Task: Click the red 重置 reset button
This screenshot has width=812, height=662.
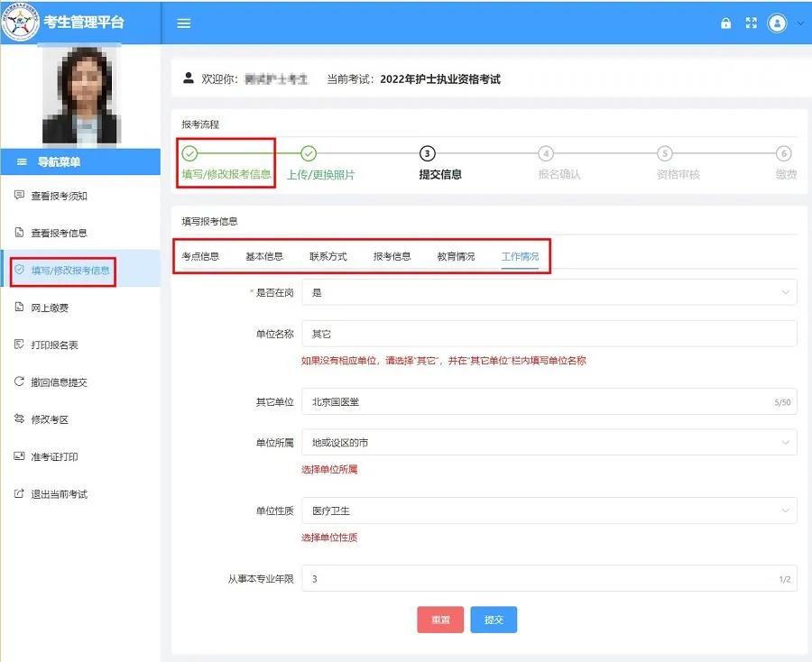Action: pos(440,620)
